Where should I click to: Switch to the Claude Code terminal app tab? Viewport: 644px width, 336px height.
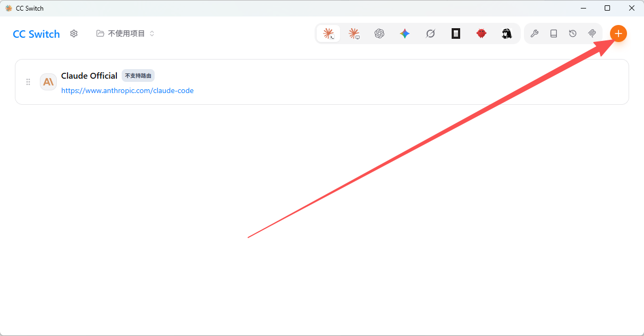pos(328,33)
